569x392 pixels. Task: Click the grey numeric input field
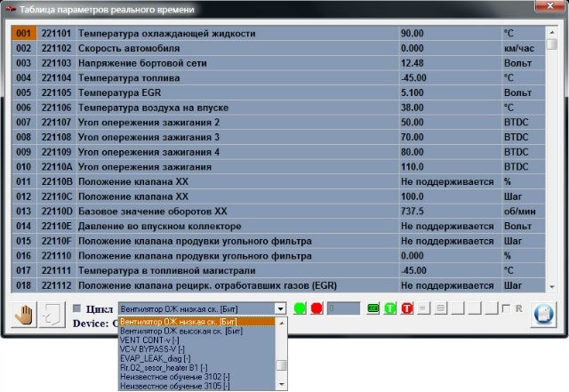click(343, 308)
